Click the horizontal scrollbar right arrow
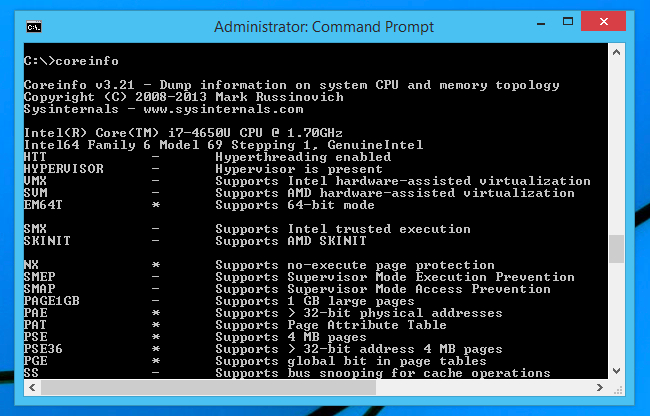The height and width of the screenshot is (416, 650). pyautogui.click(x=599, y=388)
